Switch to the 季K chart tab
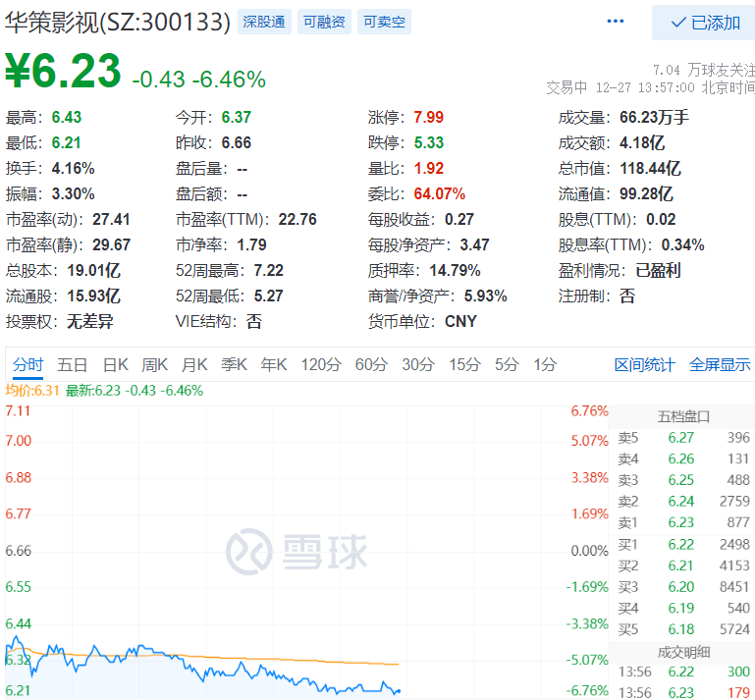This screenshot has width=755, height=700. pyautogui.click(x=234, y=364)
